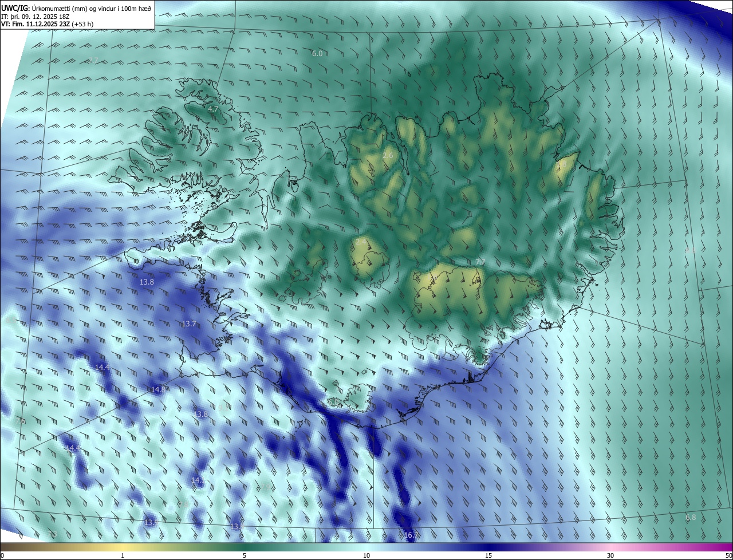Click the colour scale tick label 30

click(x=610, y=556)
